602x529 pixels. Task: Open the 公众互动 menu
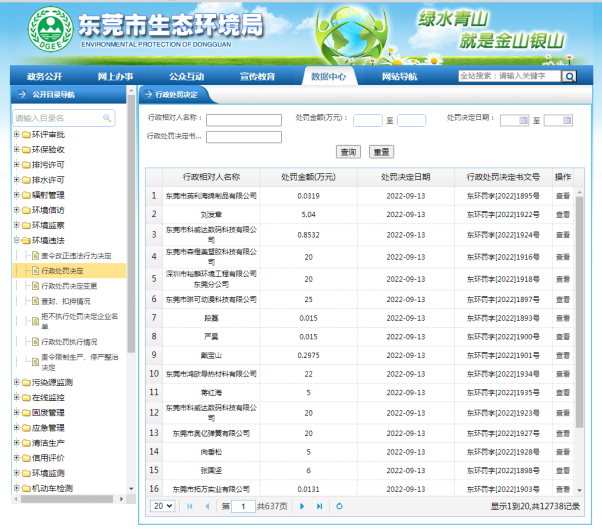[187, 76]
